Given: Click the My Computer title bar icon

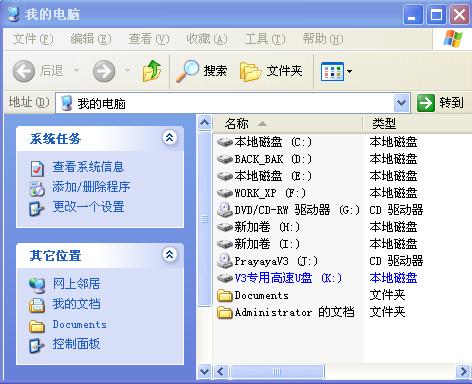Looking at the screenshot, I should click(x=13, y=14).
